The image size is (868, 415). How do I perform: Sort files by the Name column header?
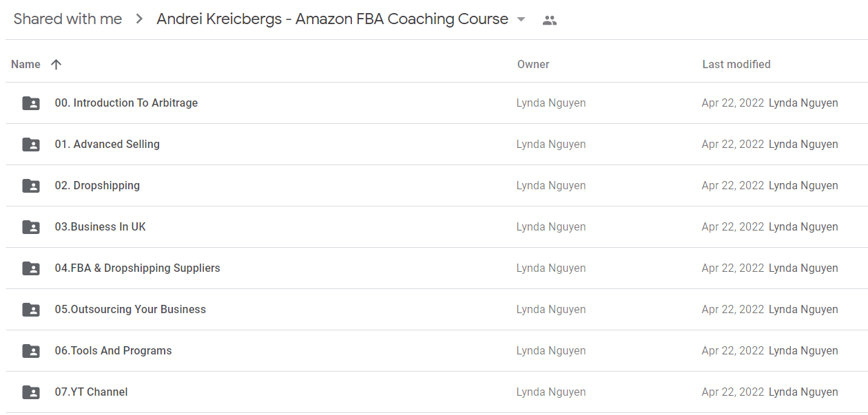[x=26, y=64]
